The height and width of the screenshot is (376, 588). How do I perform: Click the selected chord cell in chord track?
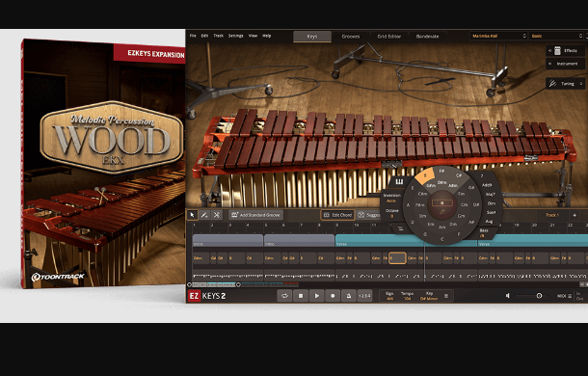point(397,258)
